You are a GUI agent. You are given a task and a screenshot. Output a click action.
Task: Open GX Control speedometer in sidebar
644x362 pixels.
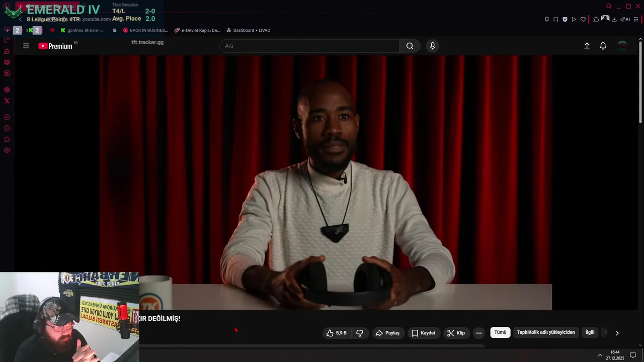pyautogui.click(x=7, y=40)
